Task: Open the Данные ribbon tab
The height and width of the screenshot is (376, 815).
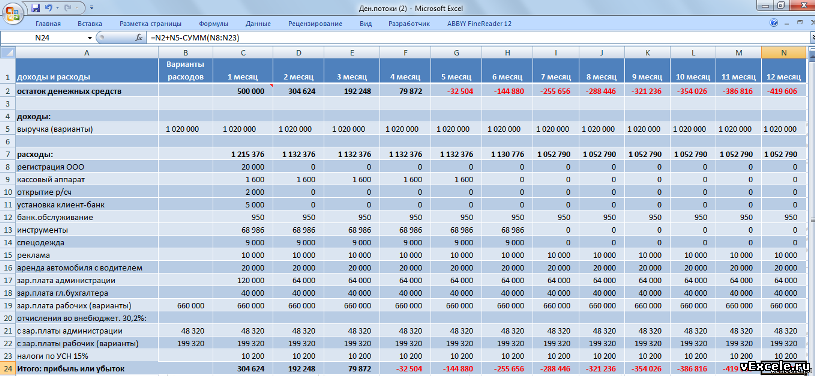Action: [258, 23]
